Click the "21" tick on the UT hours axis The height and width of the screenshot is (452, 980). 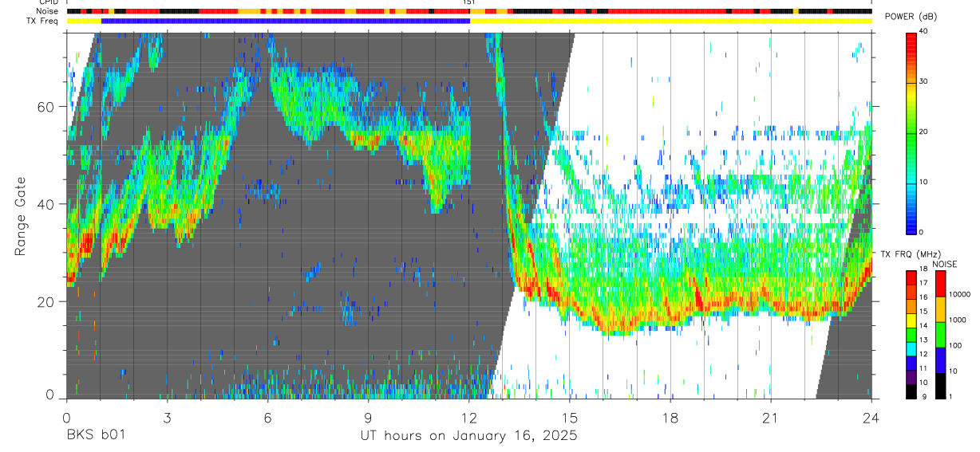click(x=771, y=418)
